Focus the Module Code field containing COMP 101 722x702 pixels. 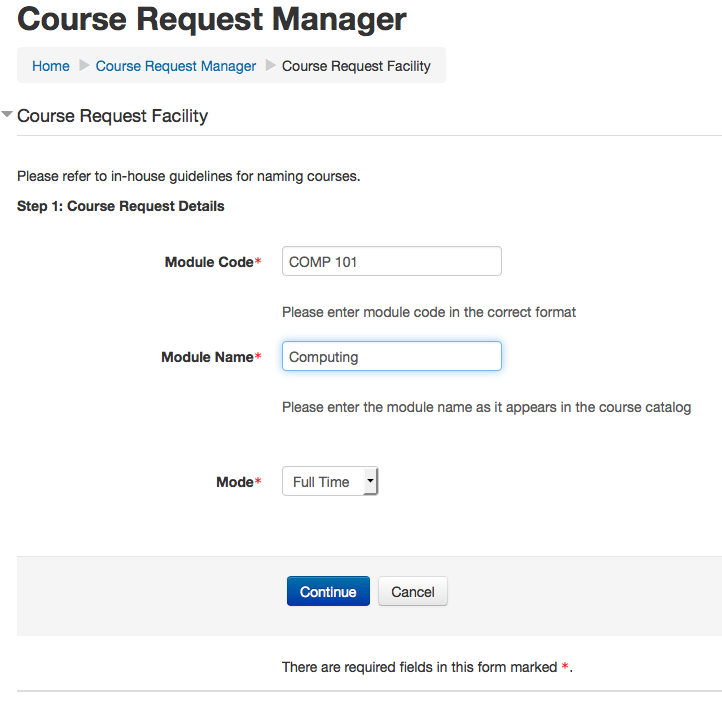391,262
